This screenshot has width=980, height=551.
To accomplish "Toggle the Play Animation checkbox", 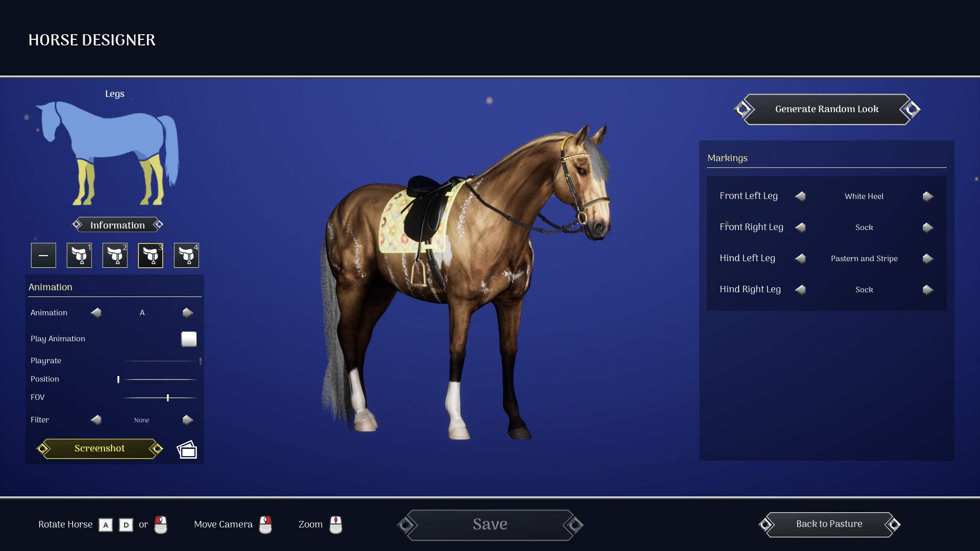I will coord(189,339).
